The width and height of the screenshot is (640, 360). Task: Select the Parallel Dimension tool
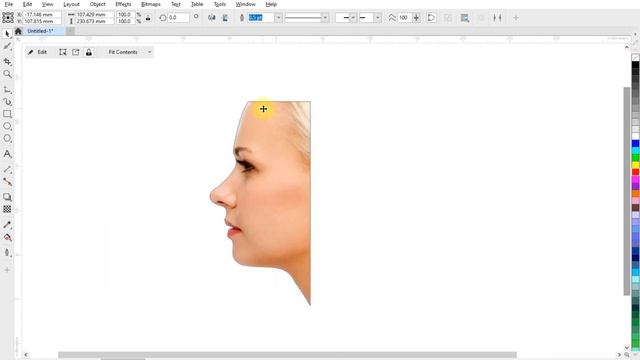tap(7, 169)
